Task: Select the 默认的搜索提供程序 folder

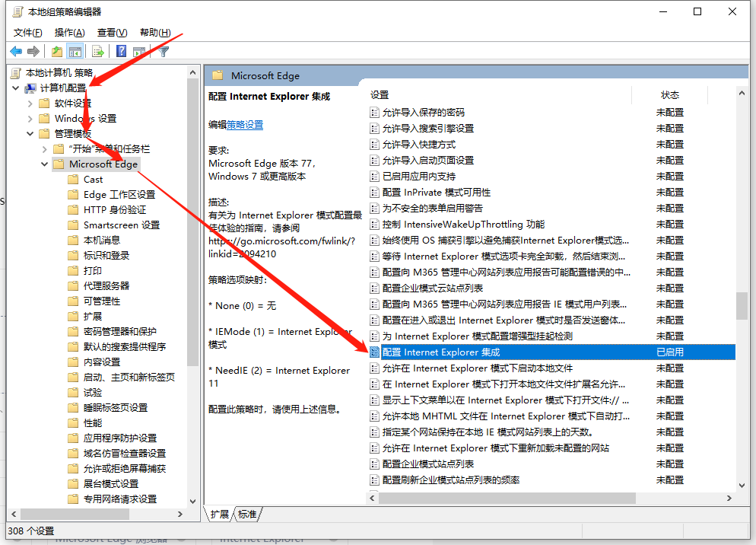Action: (x=125, y=347)
